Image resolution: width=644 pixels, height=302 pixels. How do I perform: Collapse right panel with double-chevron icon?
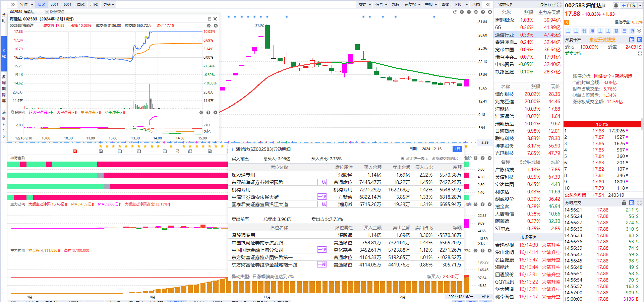click(x=488, y=4)
